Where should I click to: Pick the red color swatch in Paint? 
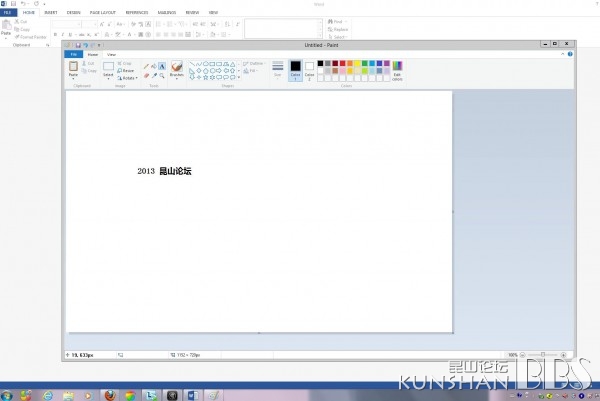pyautogui.click(x=342, y=64)
